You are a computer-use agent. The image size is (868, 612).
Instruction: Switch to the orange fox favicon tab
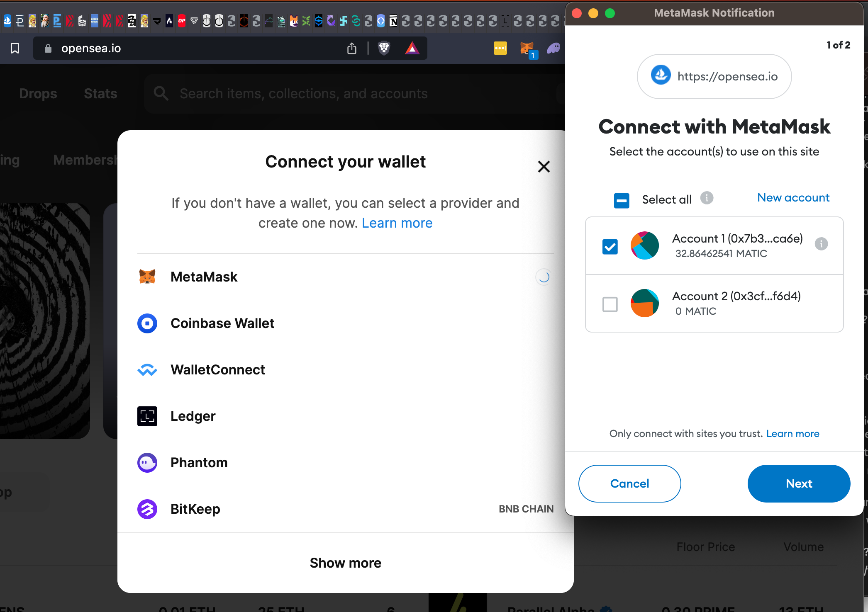[294, 20]
